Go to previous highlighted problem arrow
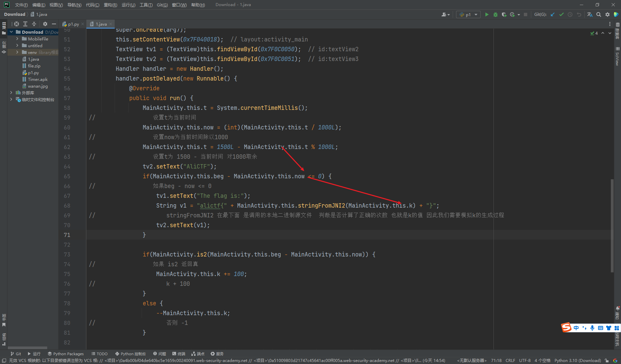The height and width of the screenshot is (364, 621). [603, 33]
